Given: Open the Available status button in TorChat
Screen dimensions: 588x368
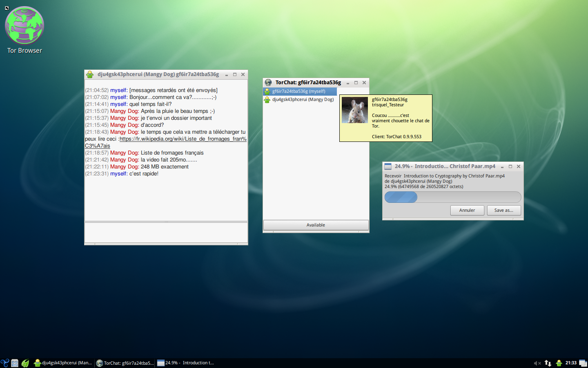Looking at the screenshot, I should (x=316, y=225).
